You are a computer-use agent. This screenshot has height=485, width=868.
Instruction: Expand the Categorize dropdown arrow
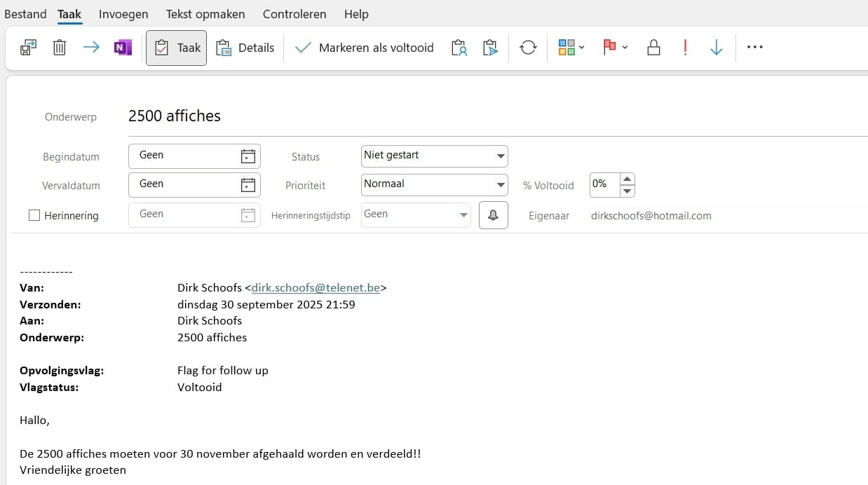click(582, 48)
